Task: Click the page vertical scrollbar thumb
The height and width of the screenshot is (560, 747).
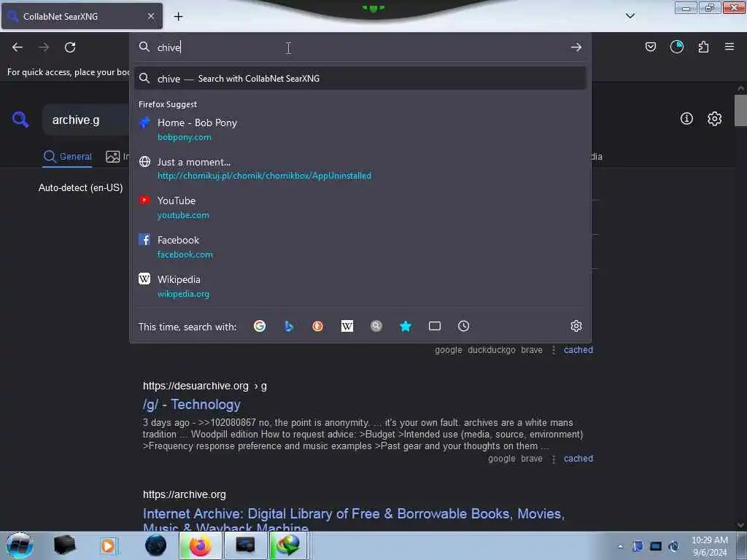Action: tap(740, 111)
